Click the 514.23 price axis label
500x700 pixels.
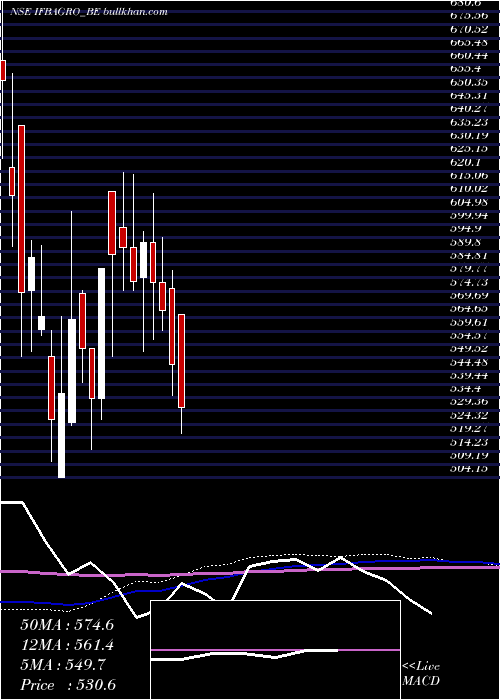tap(468, 442)
